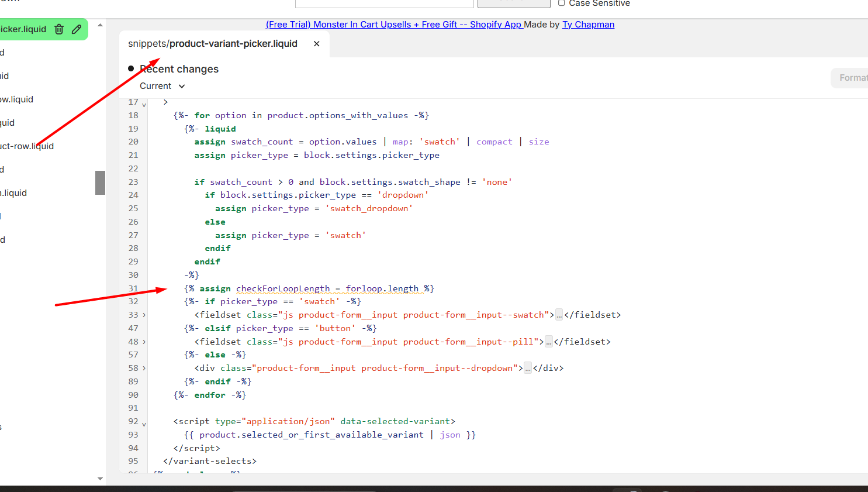Click line number 31 in gutter

click(133, 288)
